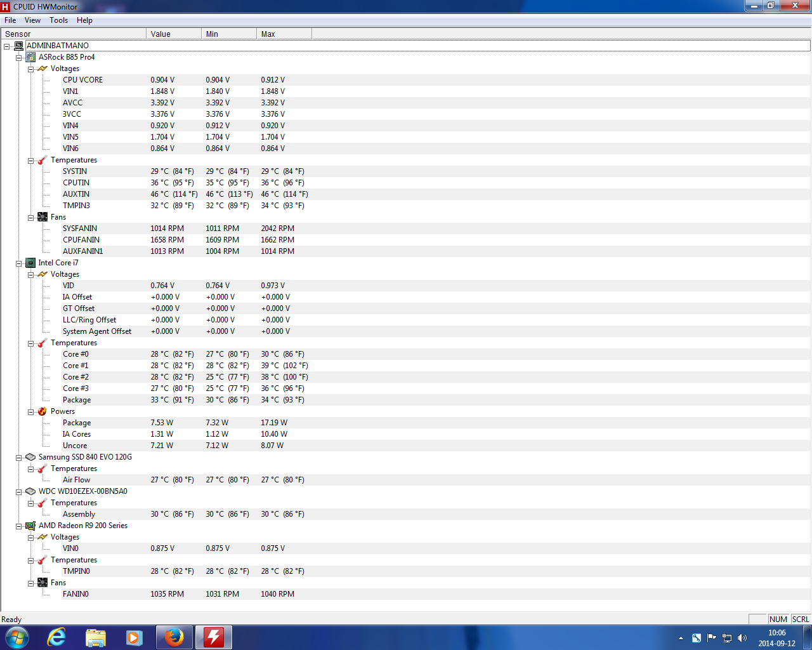Collapse Voltages under ASRock B85 Pro4
Screen dimensions: 812x650
tap(30, 69)
